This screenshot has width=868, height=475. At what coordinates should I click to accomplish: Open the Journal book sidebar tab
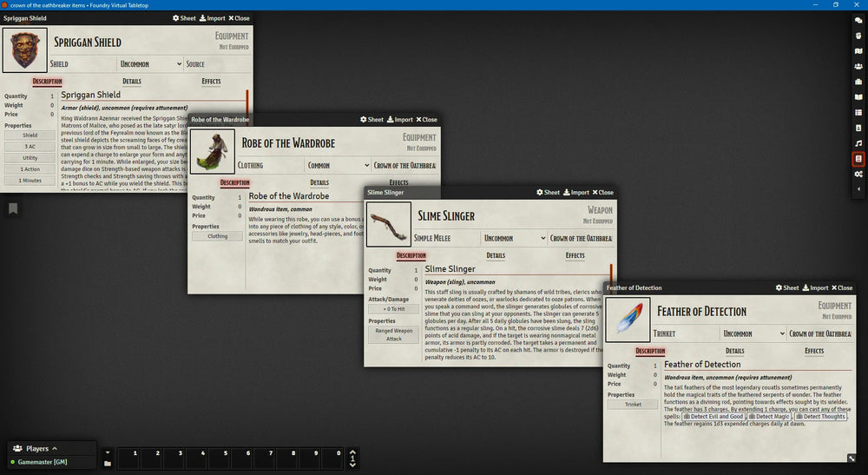click(858, 97)
